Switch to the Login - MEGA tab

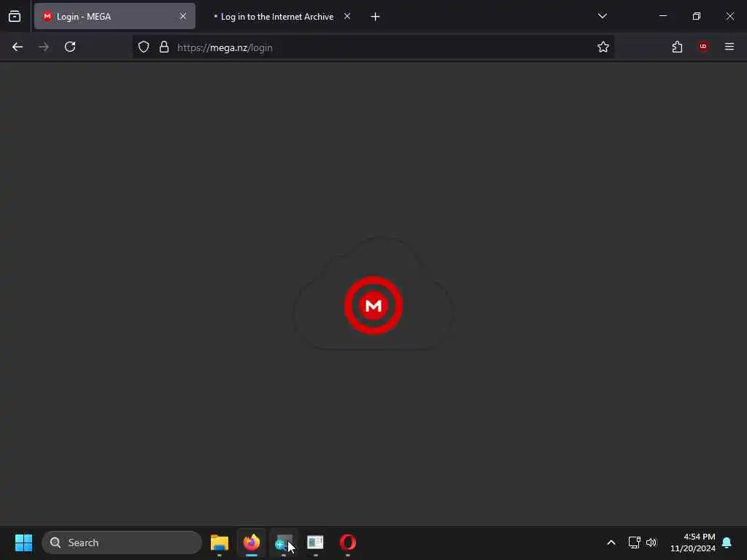pos(115,16)
